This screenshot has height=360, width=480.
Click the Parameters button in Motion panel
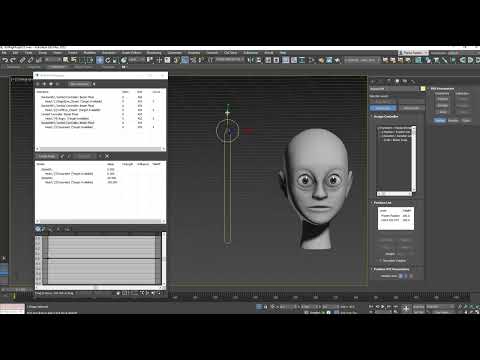pos(383,108)
